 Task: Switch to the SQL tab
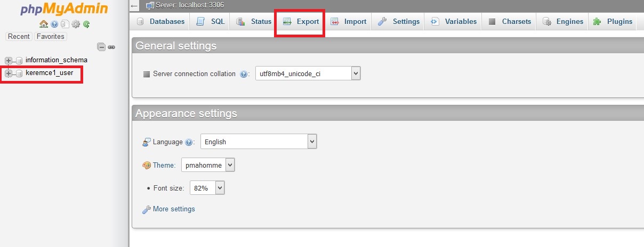pyautogui.click(x=211, y=22)
